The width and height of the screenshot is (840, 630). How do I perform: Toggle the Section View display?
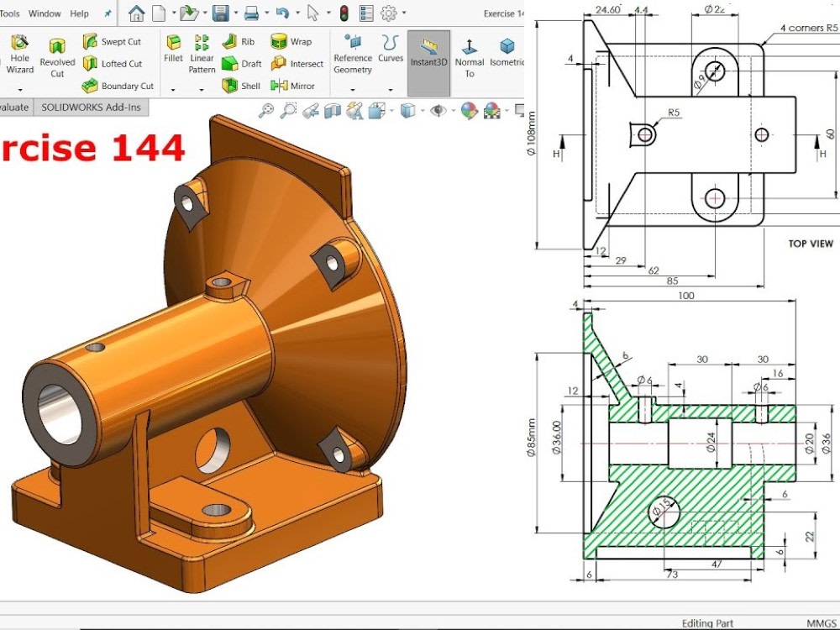pos(332,110)
